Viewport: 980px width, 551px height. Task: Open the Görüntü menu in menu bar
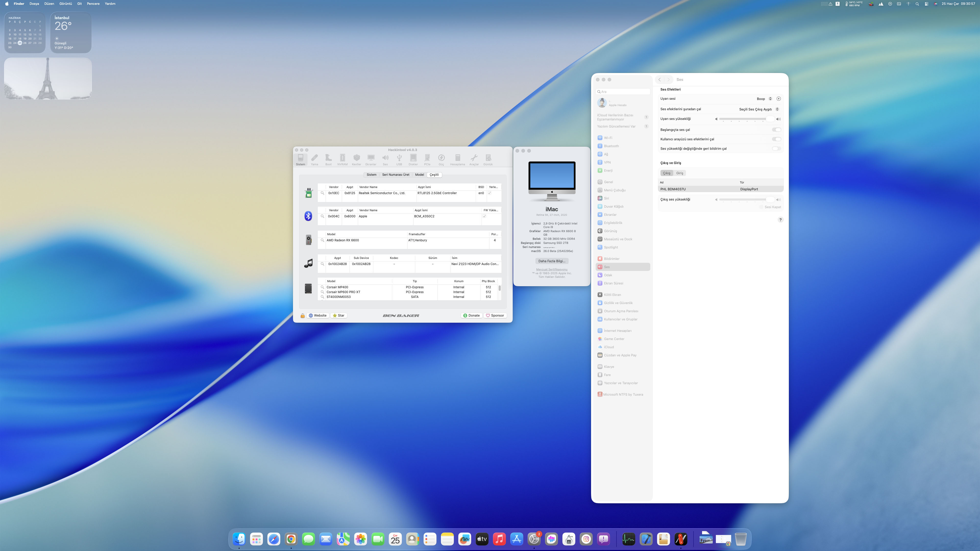65,4
